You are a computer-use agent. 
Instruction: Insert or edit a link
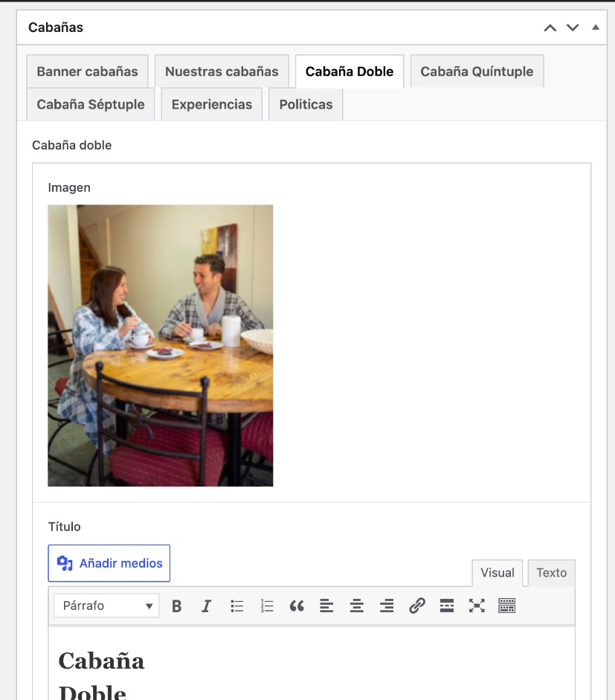tap(417, 606)
